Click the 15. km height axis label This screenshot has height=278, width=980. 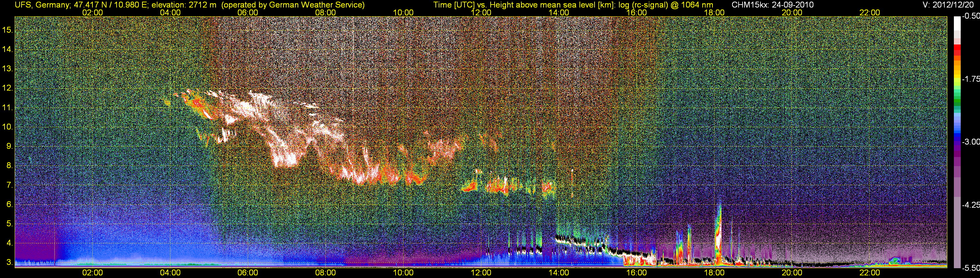click(x=8, y=30)
